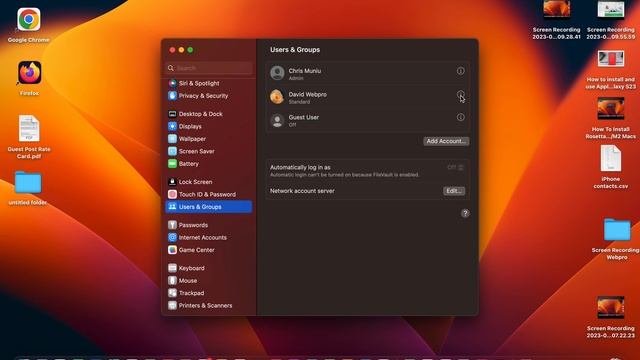The width and height of the screenshot is (640, 360).
Task: Click the Guest User name text
Action: tap(304, 117)
